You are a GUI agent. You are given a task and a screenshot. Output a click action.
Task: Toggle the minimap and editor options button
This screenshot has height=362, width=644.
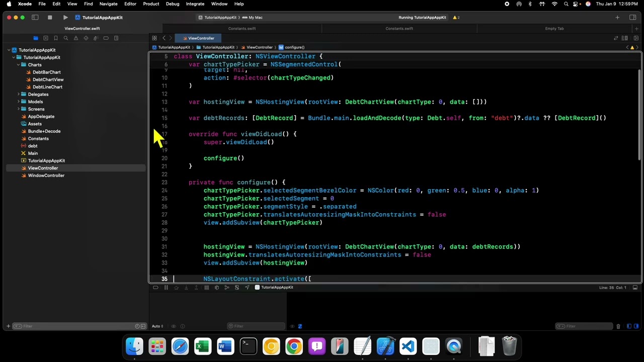tap(625, 38)
